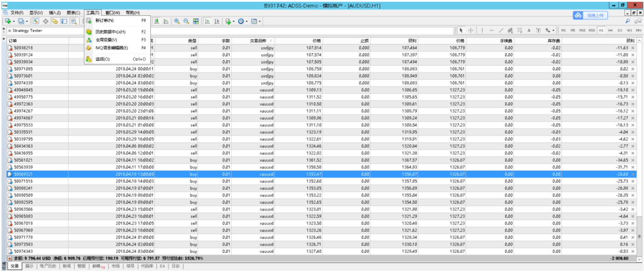The image size is (644, 271).
Task: Toggle the M15 timeframe button
Action: [x=582, y=30]
